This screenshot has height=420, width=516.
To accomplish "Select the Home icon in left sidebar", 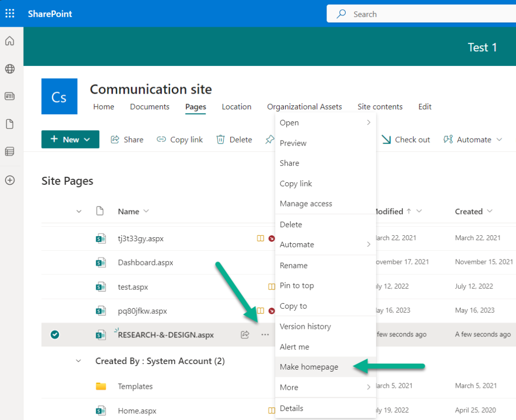I will (x=10, y=41).
